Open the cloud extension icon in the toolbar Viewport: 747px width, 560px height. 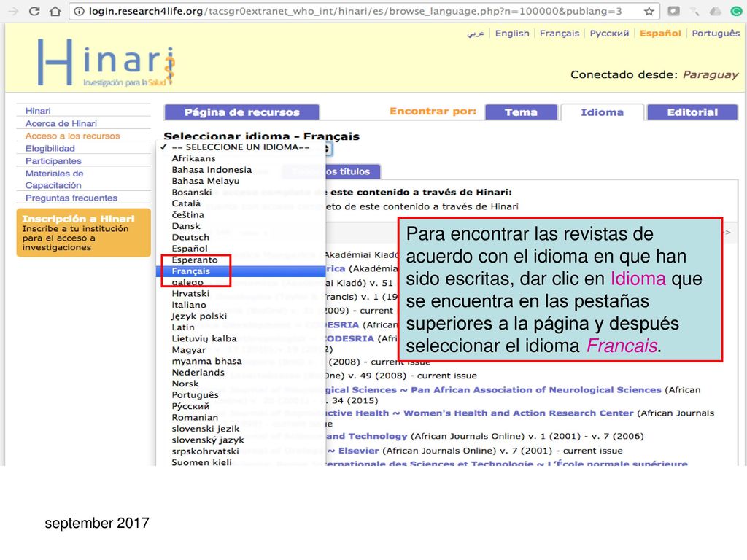pyautogui.click(x=716, y=12)
